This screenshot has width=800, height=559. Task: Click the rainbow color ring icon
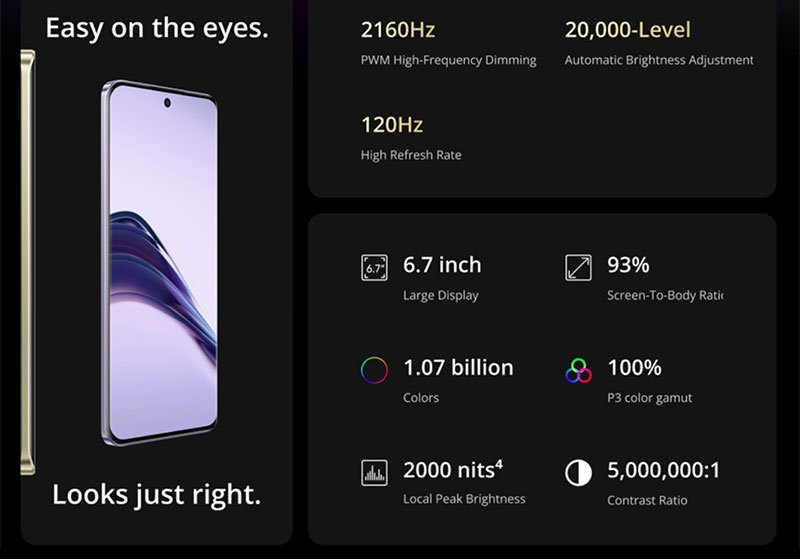[x=374, y=371]
